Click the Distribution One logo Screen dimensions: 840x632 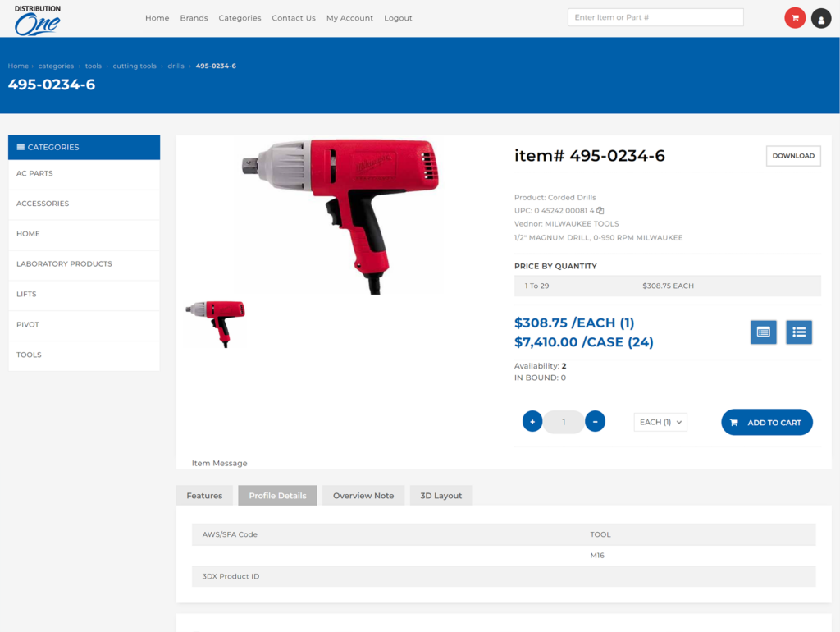tap(38, 21)
